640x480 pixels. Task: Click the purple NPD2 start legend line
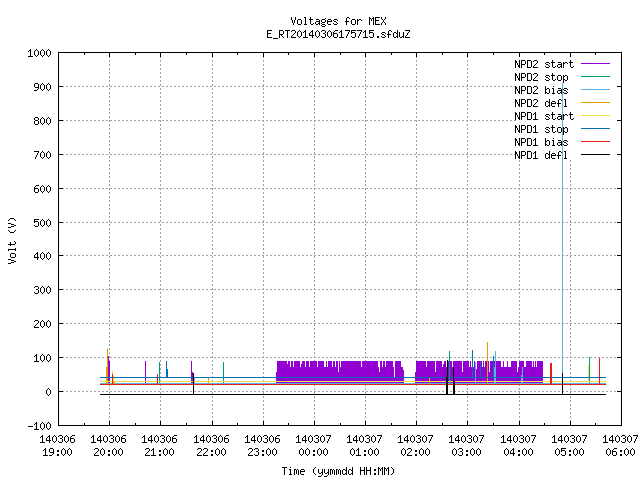point(595,64)
